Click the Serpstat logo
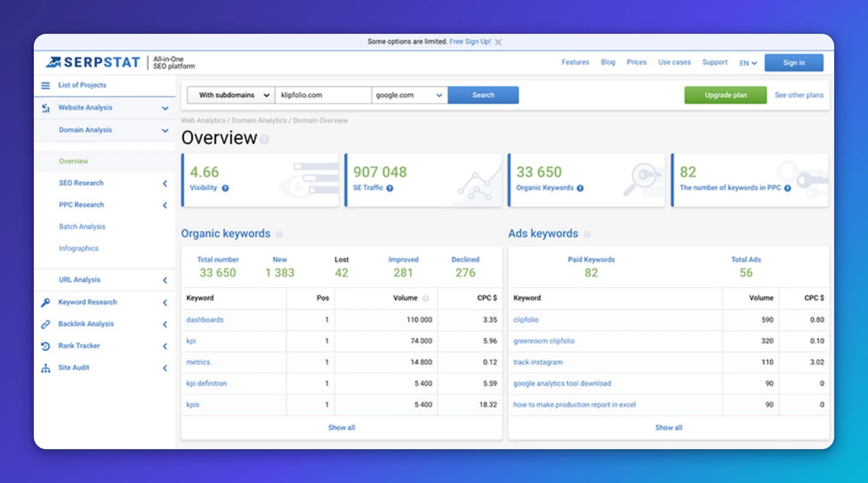 pos(93,62)
